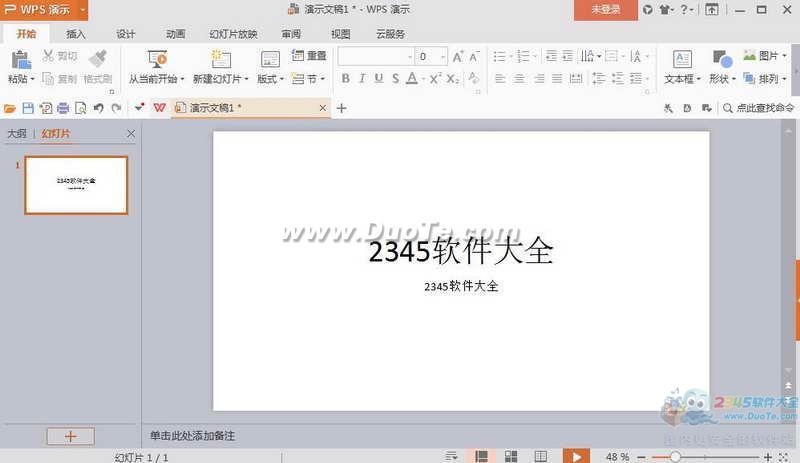Image resolution: width=800 pixels, height=463 pixels.
Task: Click the Print Preview icon
Action: coord(81,108)
